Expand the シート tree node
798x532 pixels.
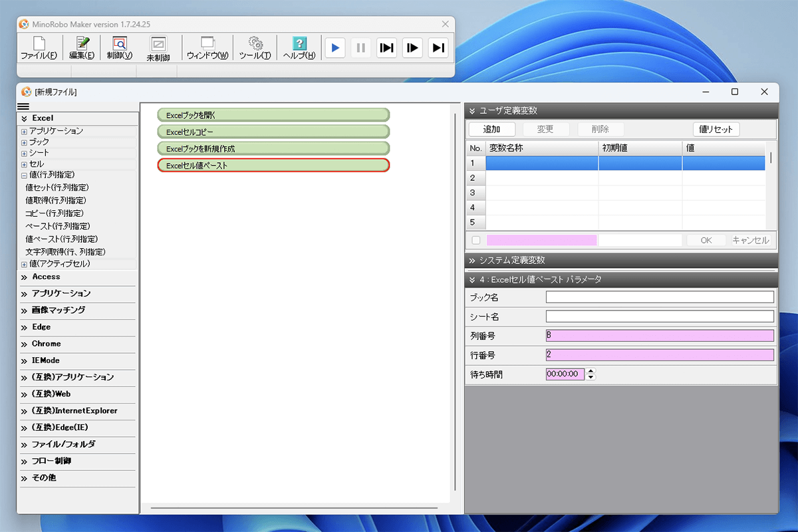pyautogui.click(x=24, y=154)
